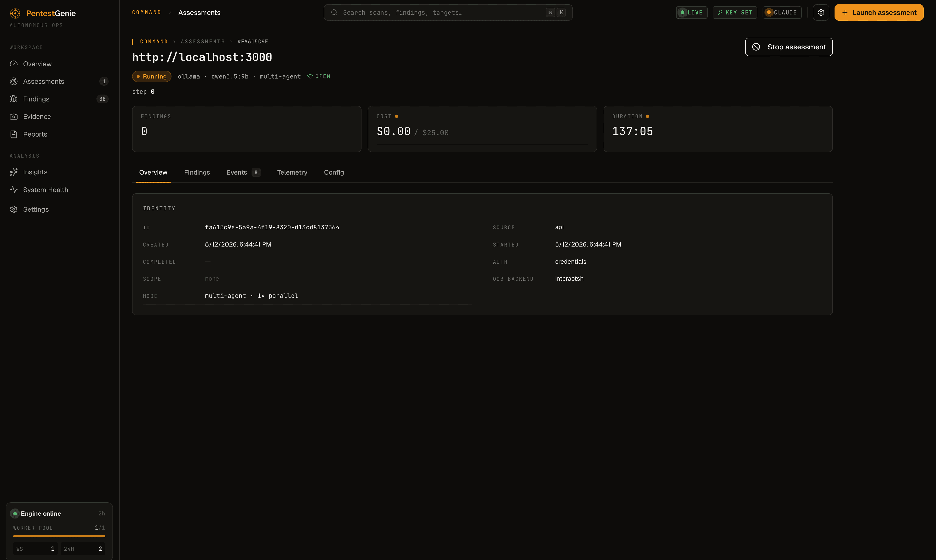Click the orange dot beside COST label
This screenshot has width=936, height=560.
click(x=396, y=117)
